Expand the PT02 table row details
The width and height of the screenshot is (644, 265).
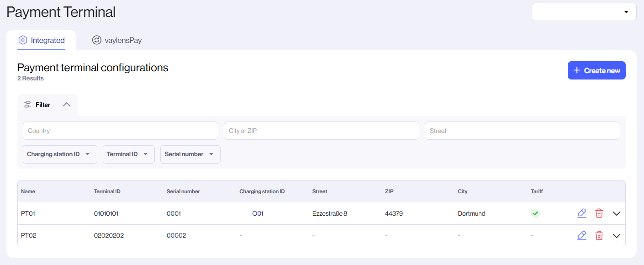[x=617, y=235]
